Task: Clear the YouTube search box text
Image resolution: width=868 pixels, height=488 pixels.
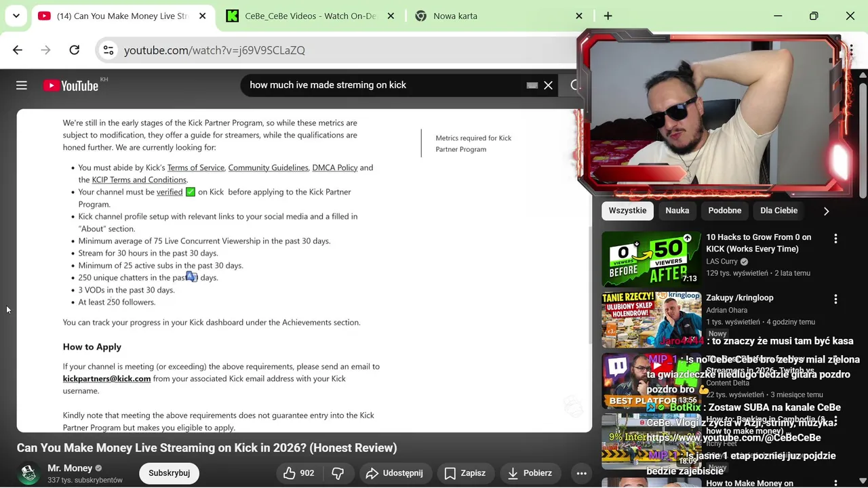Action: pyautogui.click(x=548, y=85)
